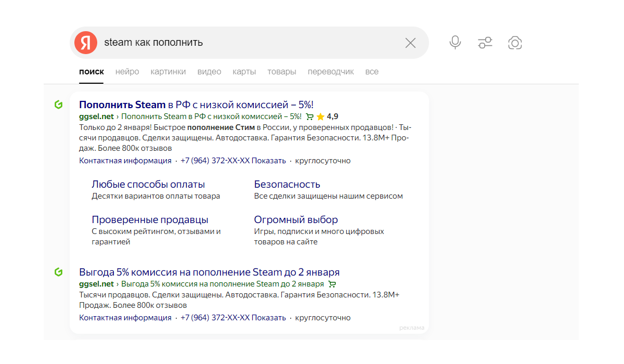This screenshot has width=624, height=364.
Task: Click text 'Десятки вариантов оплаты товара'
Action: [156, 196]
